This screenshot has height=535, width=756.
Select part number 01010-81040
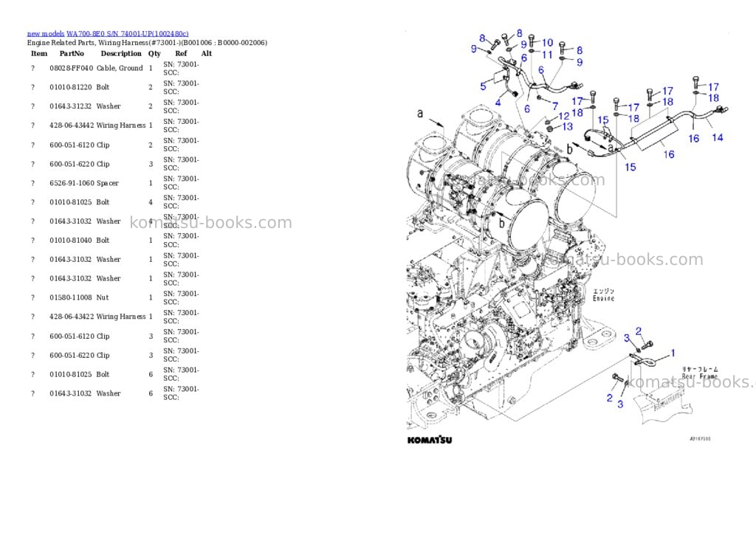click(70, 240)
